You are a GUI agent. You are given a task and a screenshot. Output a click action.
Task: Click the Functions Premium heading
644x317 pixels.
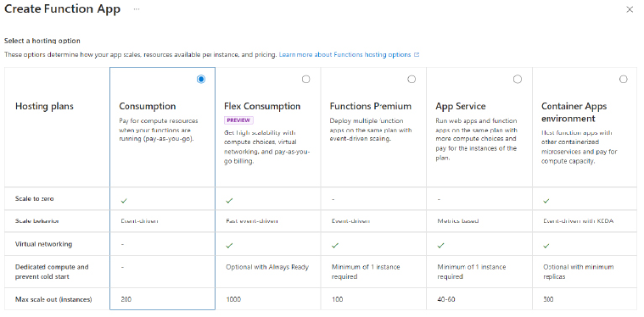pos(371,106)
